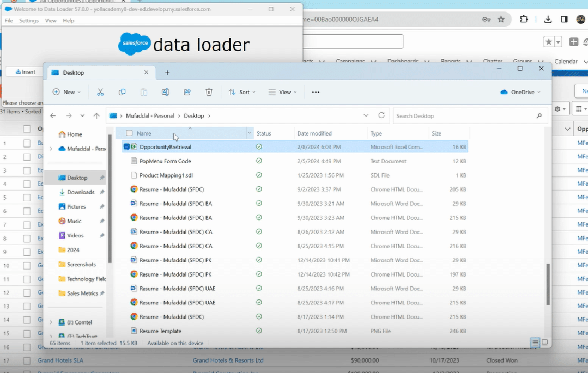Click the Chrome side panel icon
Viewport: 588px width, 373px height.
coord(564,20)
